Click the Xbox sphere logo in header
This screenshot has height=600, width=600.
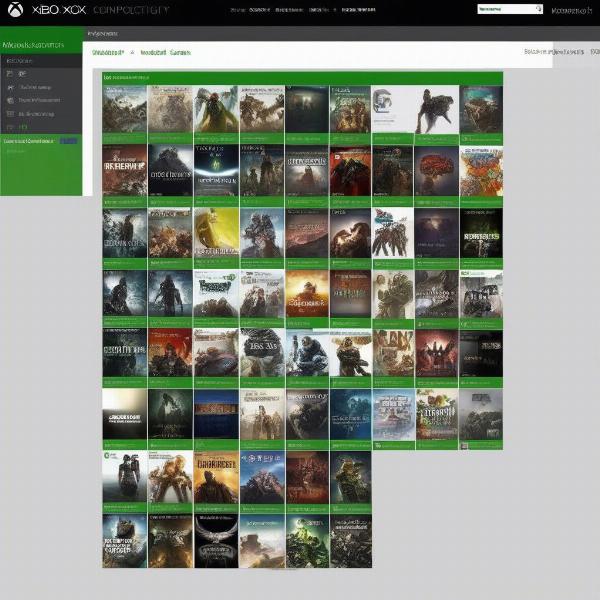coord(15,10)
